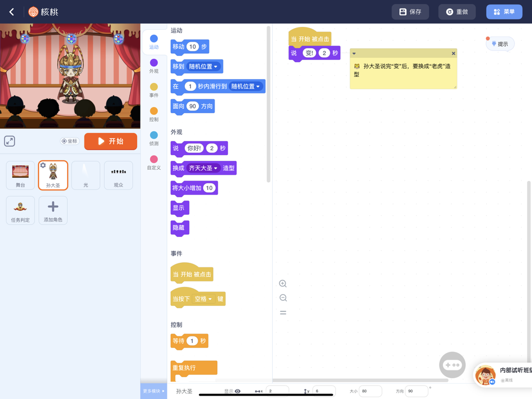Open 齐天大圣 costume dropdown
Viewport: 532px width, 399px height.
203,168
